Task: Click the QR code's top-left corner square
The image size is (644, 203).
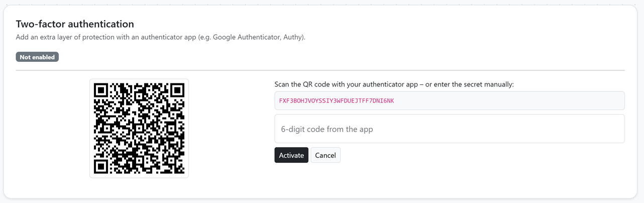Action: pos(101,90)
